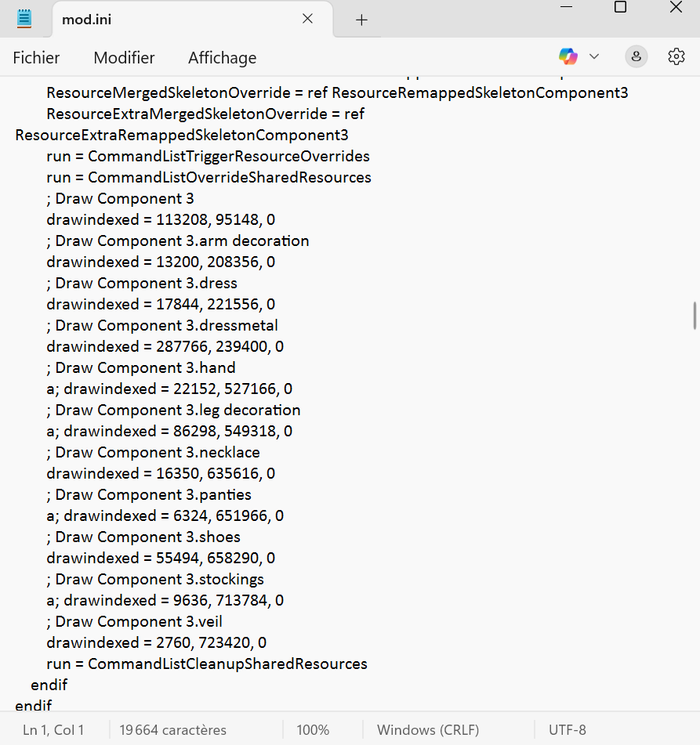
Task: Click the 100% zoom level status
Action: coord(313,730)
